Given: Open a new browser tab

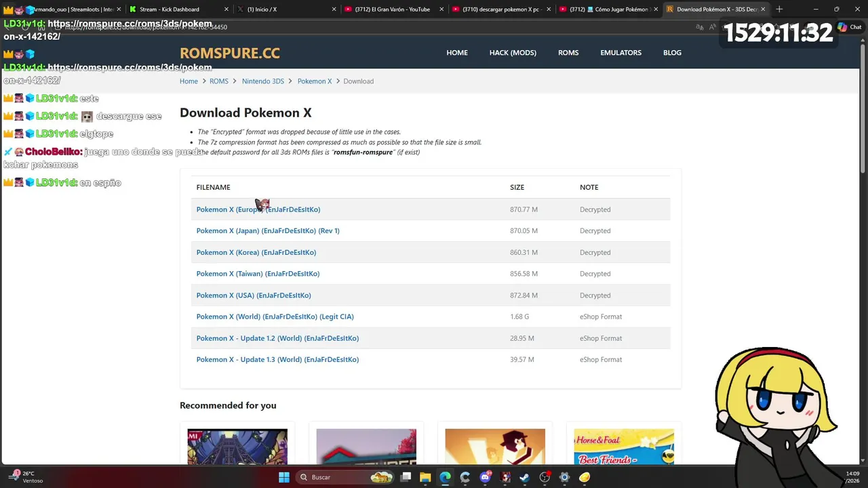Looking at the screenshot, I should [779, 9].
